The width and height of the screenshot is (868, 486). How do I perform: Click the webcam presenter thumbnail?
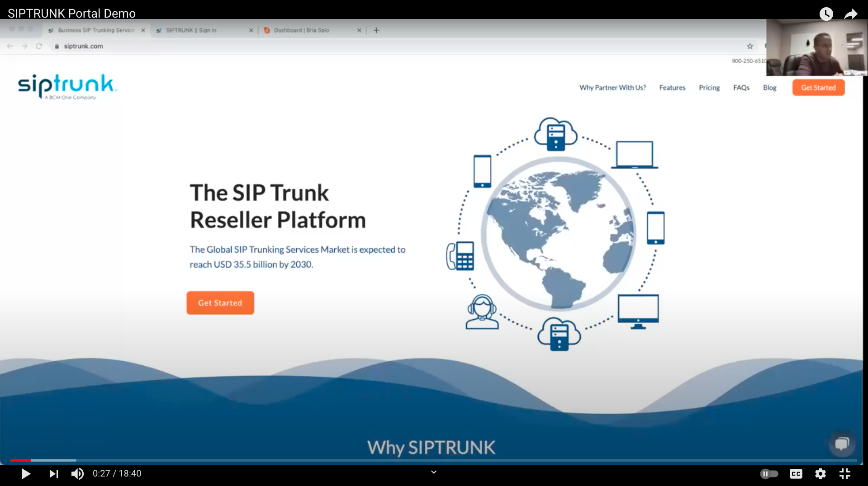click(817, 47)
